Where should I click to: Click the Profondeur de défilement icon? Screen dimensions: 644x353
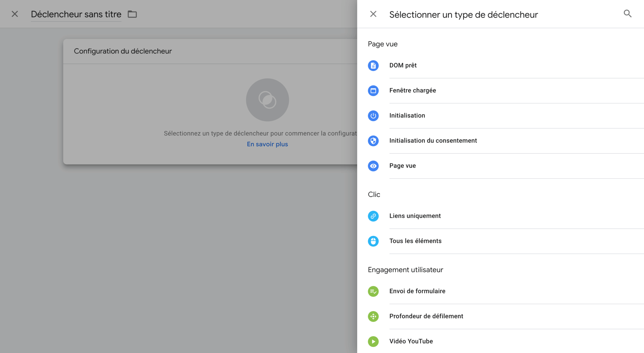coord(373,316)
